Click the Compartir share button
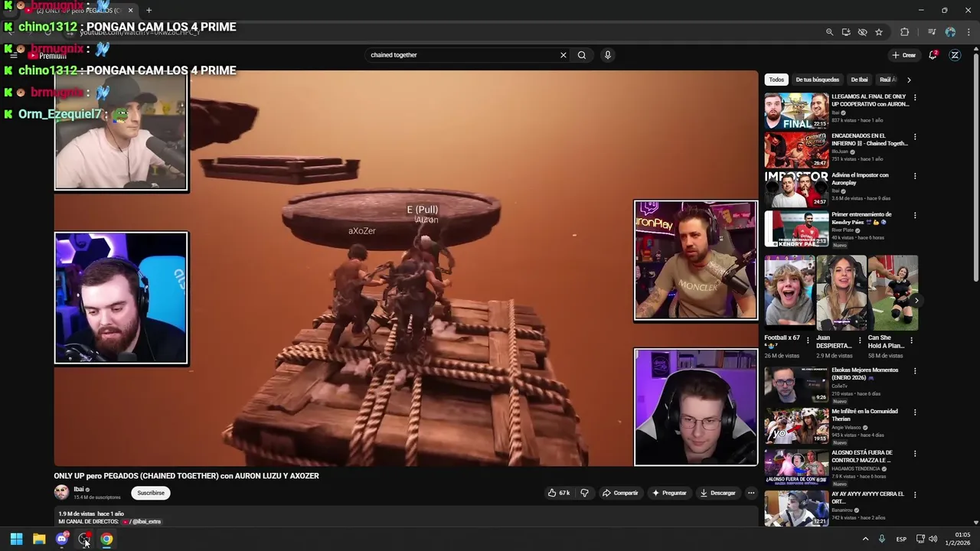This screenshot has height=551, width=980. [620, 493]
